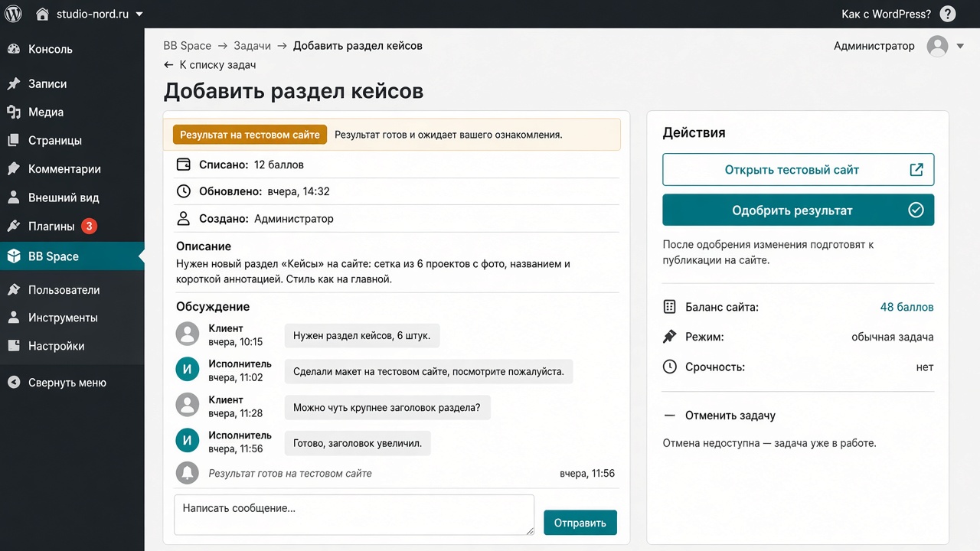This screenshot has width=980, height=551.
Task: Click the Результат на тестовом сайте status badge
Action: pos(250,135)
